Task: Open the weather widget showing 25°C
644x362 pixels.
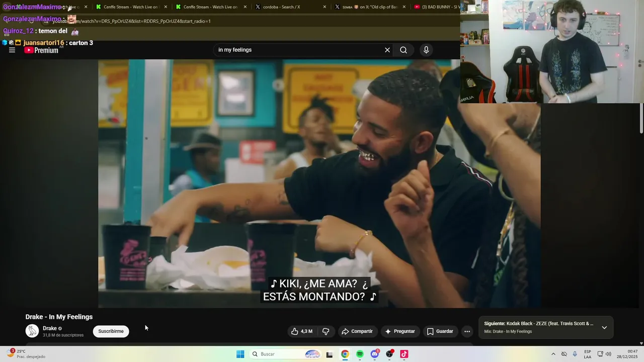Action: (25, 354)
